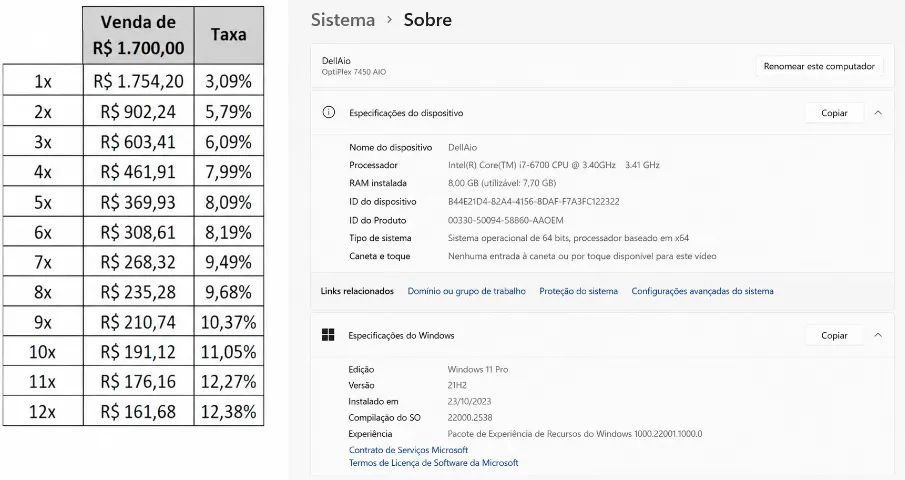905x480 pixels.
Task: Click the Sobre breadcrumb title
Action: click(428, 20)
